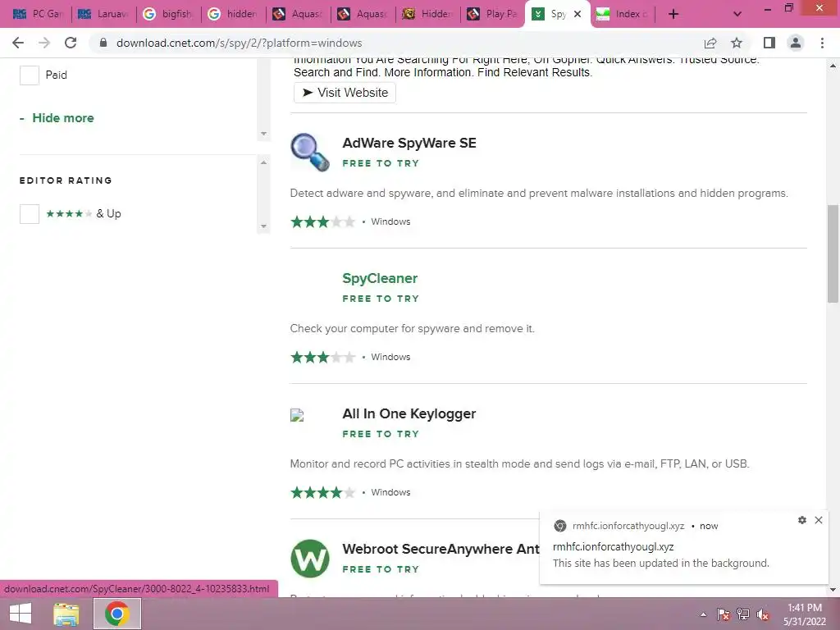Click AdWare SpyWare SE star rating
Image resolution: width=840 pixels, height=630 pixels.
click(322, 221)
